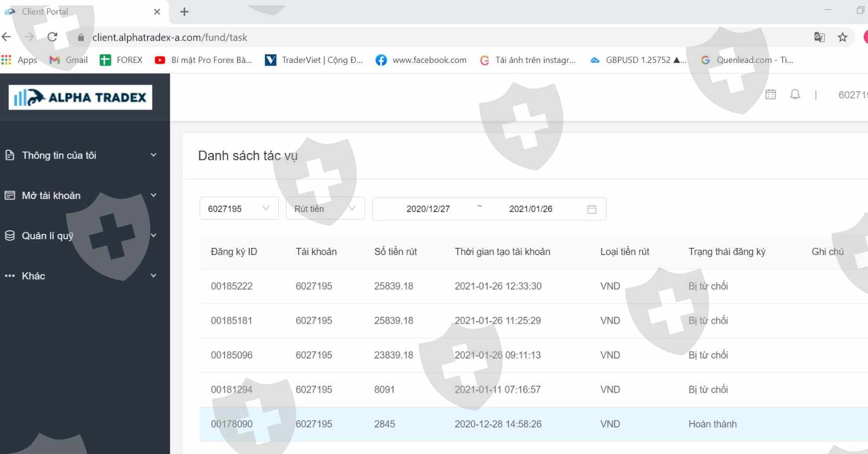Open a new browser tab
This screenshot has width=868, height=454.
[x=184, y=12]
